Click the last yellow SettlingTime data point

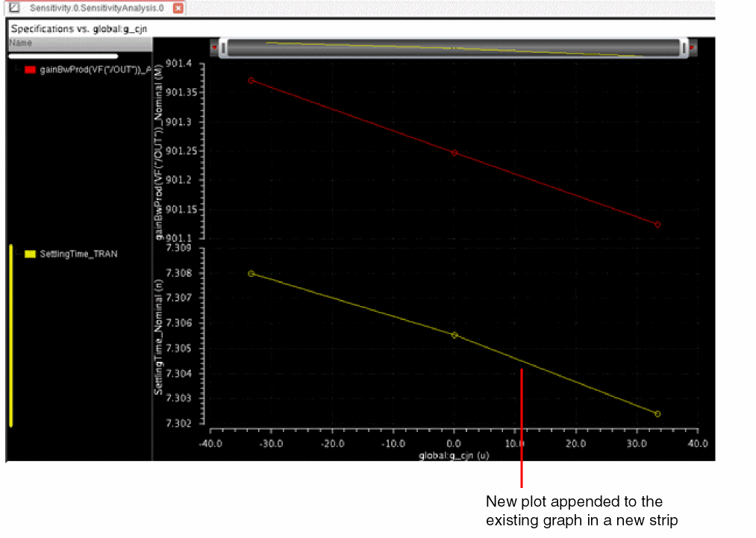tap(657, 413)
